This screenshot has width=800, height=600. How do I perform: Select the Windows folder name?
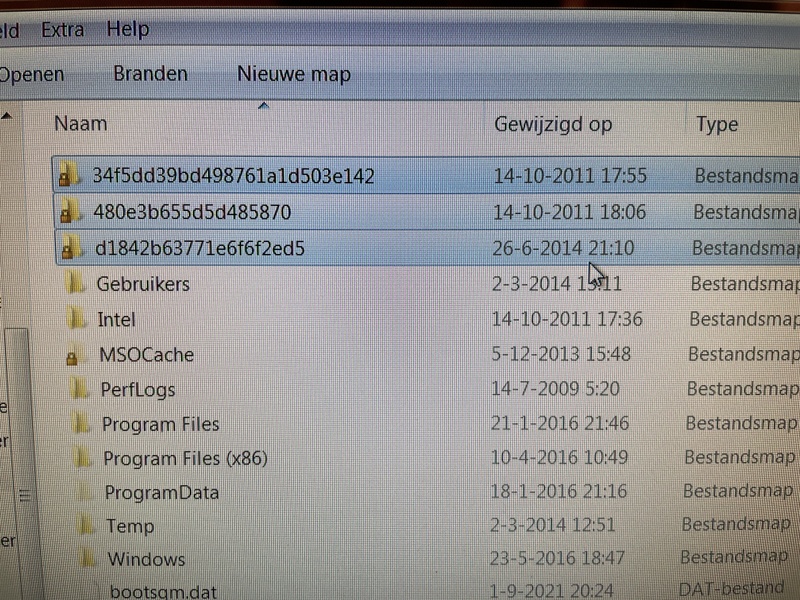pos(146,559)
